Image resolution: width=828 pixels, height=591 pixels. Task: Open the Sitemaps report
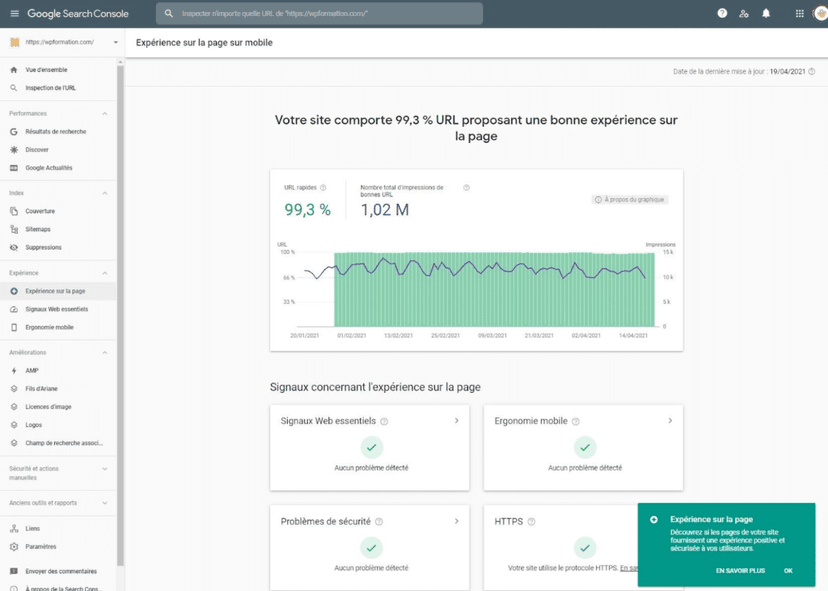[x=38, y=229]
